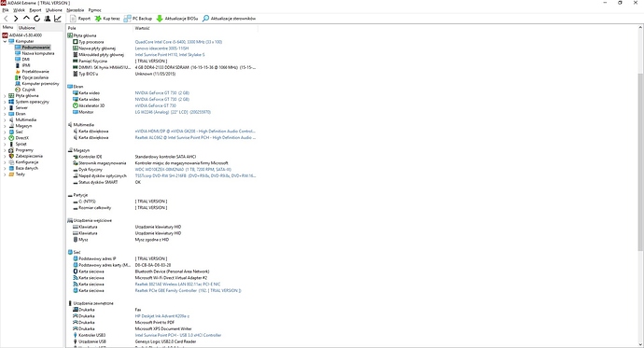644x348 pixels.
Task: Expand the System operacyjny tree node
Action: 5,102
